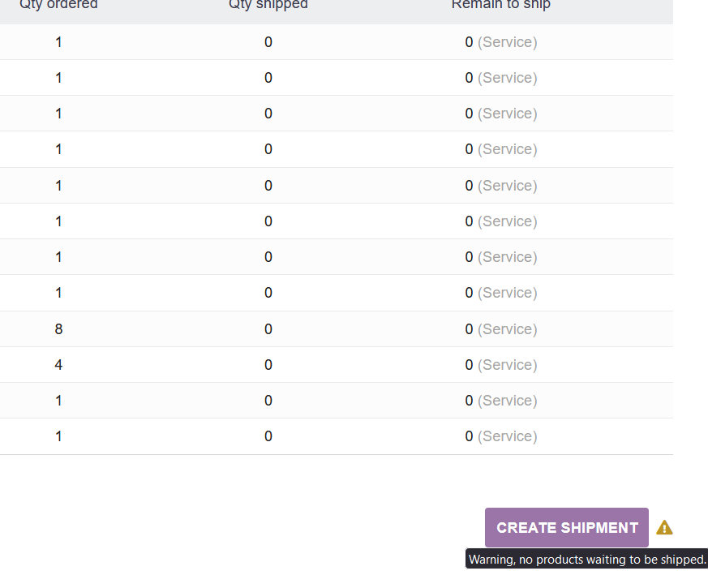Click the Qty ordered value 1 in the top row
The width and height of the screenshot is (708, 588).
coord(58,42)
